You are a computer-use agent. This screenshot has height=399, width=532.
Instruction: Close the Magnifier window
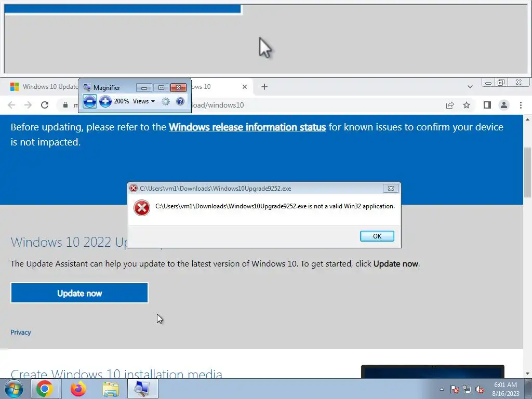click(x=178, y=87)
